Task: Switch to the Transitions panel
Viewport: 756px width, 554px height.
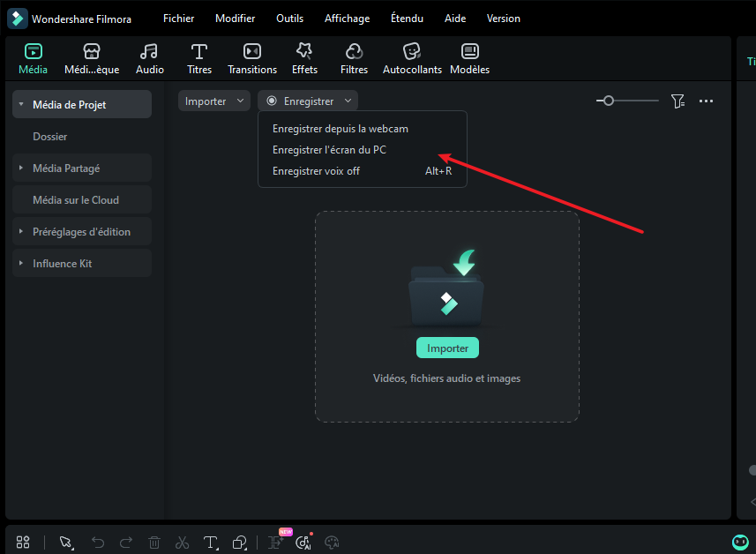Action: (252, 52)
